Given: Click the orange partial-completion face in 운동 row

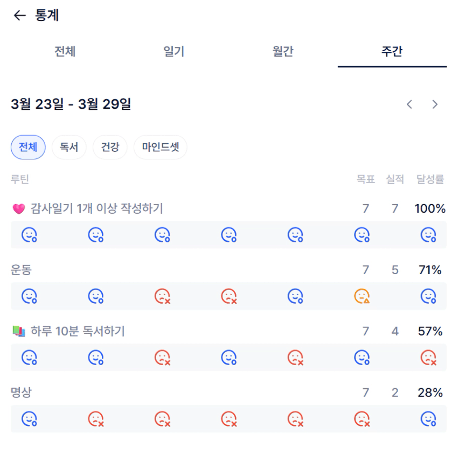Looking at the screenshot, I should pos(362,296).
